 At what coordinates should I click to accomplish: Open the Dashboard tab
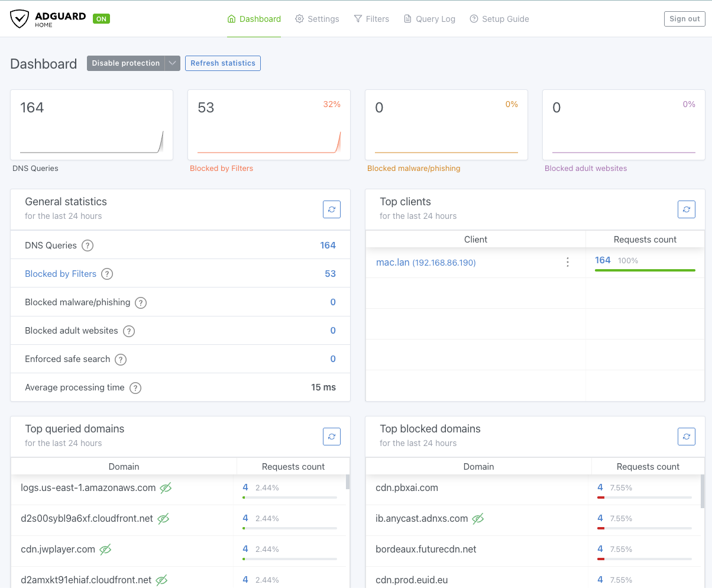(254, 19)
